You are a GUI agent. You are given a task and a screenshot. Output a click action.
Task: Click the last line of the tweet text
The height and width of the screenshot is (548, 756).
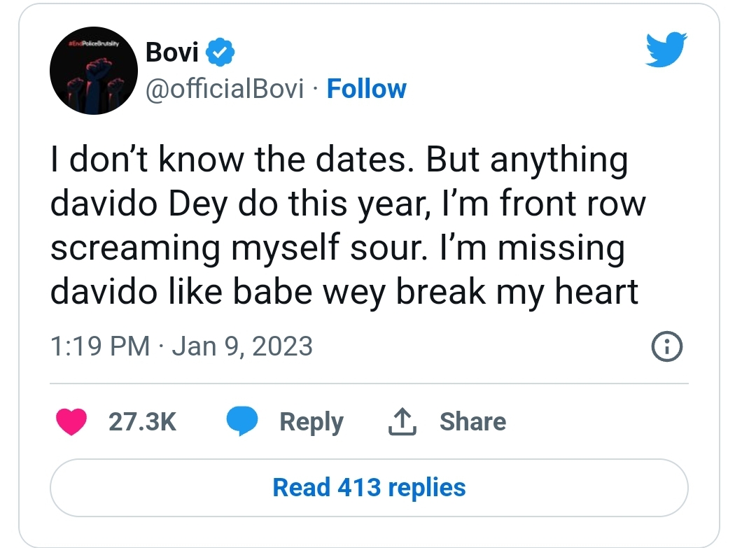tap(344, 292)
